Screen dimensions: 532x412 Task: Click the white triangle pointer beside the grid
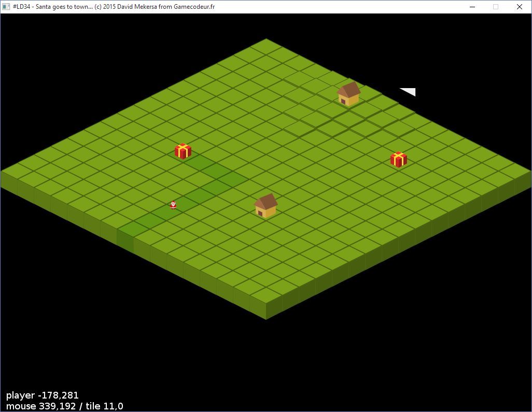click(409, 92)
